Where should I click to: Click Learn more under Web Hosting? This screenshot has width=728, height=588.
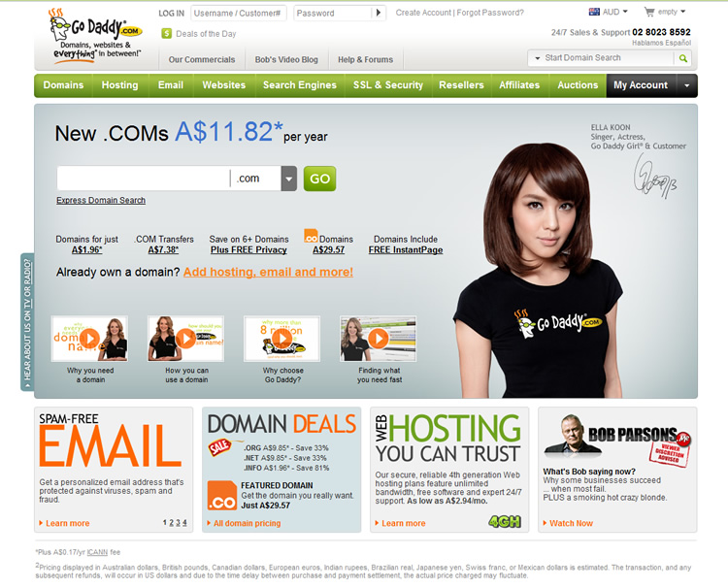tap(404, 523)
